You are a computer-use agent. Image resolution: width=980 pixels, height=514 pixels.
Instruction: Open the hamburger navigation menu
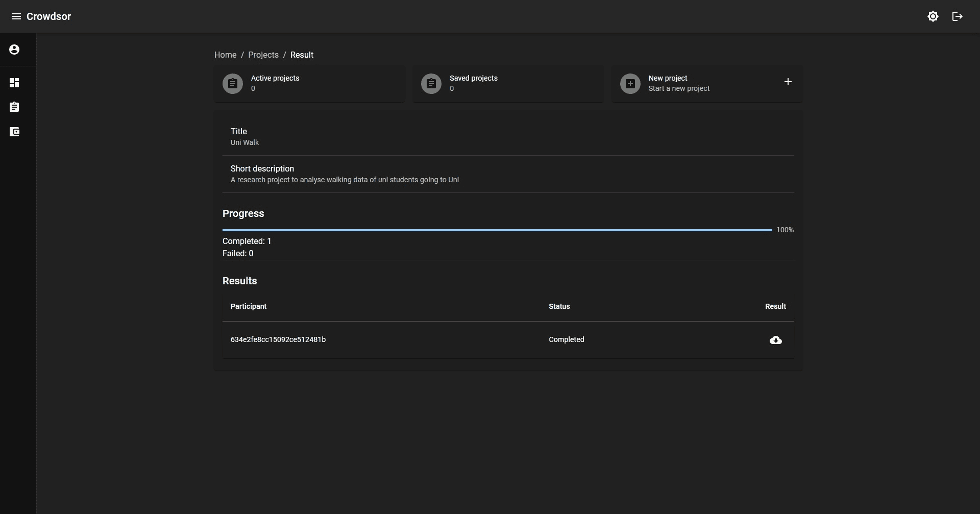pos(16,16)
